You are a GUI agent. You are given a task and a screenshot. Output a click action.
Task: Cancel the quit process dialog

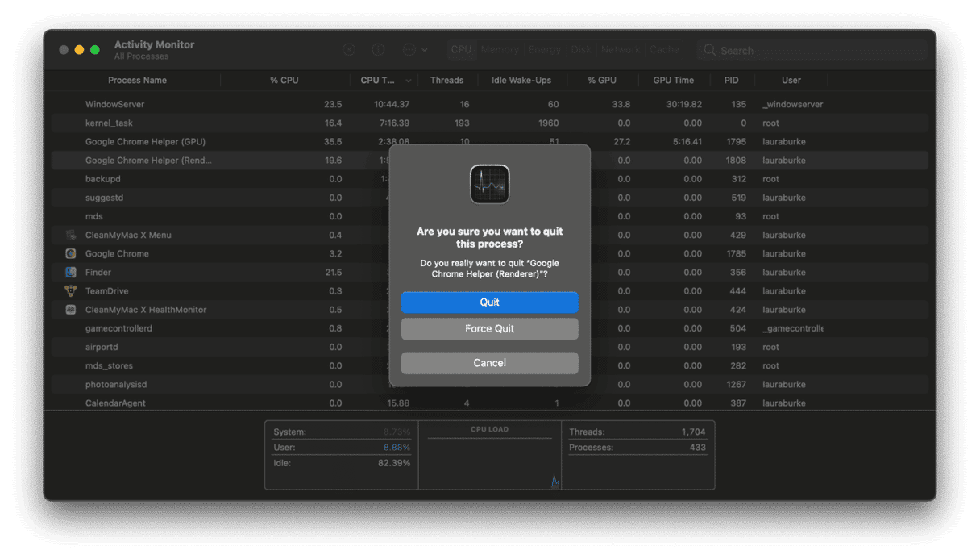tap(489, 363)
